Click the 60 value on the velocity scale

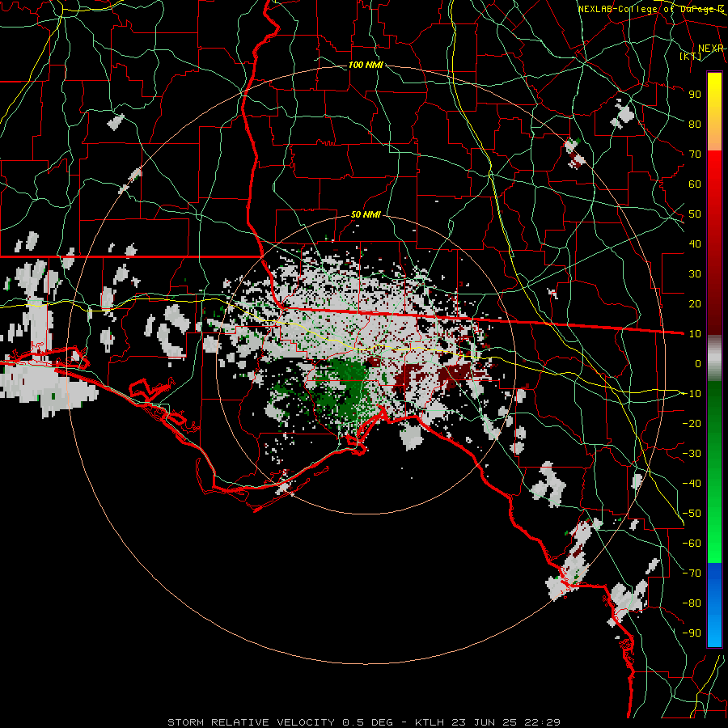[695, 184]
